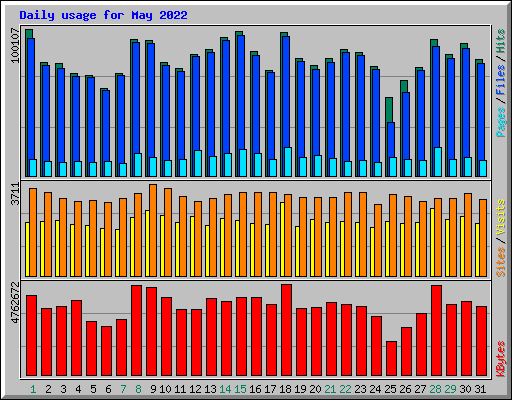This screenshot has height=400, width=512.
Task: Click the cyan Pages bar for day 12
Action: pos(198,163)
